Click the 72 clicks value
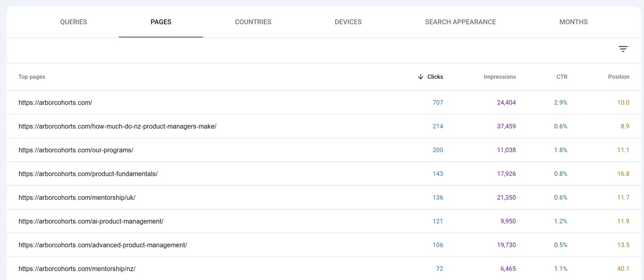Image resolution: width=644 pixels, height=280 pixels. tap(440, 268)
